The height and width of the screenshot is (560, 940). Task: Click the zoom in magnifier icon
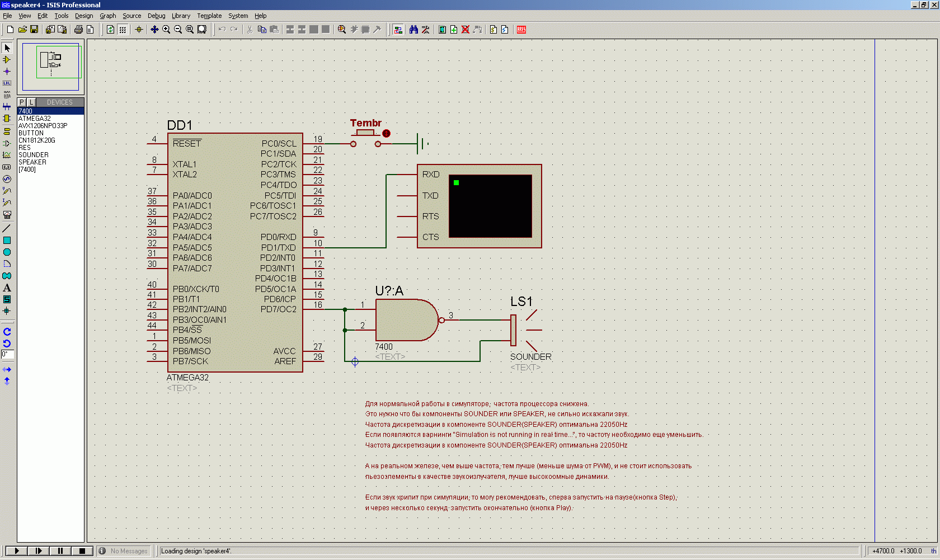(x=166, y=30)
